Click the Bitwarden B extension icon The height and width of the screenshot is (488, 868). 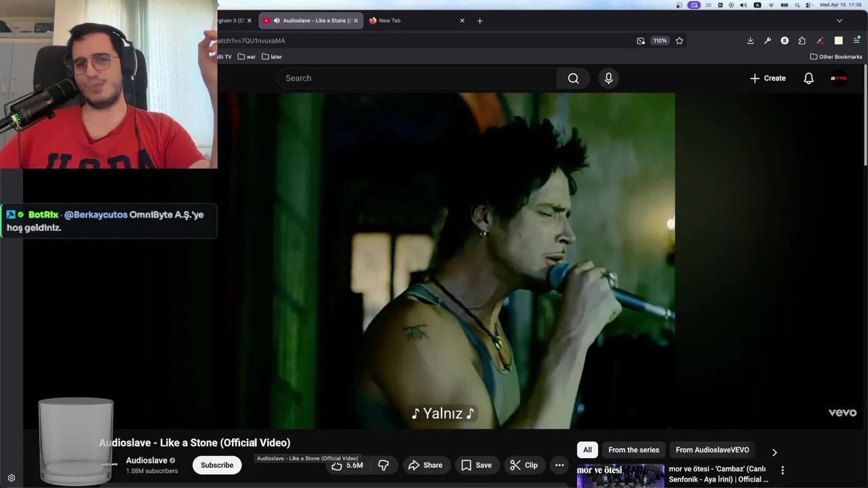pos(785,41)
